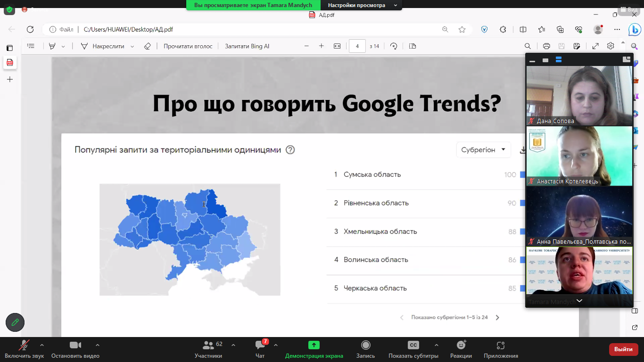Switch the page view layout
The width and height of the screenshot is (644, 362).
(413, 46)
